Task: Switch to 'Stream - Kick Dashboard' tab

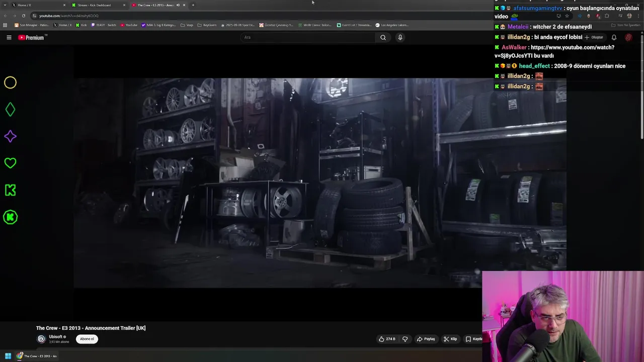Action: 98,5
